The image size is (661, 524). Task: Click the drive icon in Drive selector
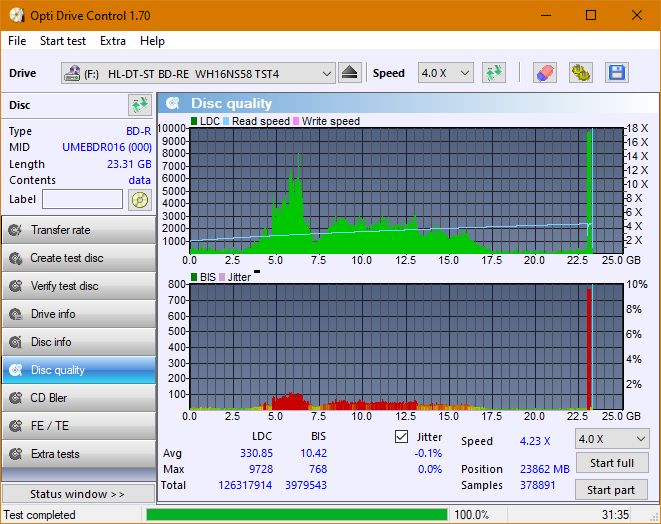(x=72, y=73)
